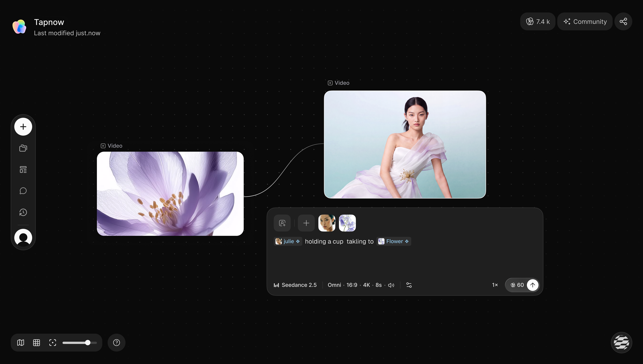Open the history clock icon in the sidebar

click(23, 212)
